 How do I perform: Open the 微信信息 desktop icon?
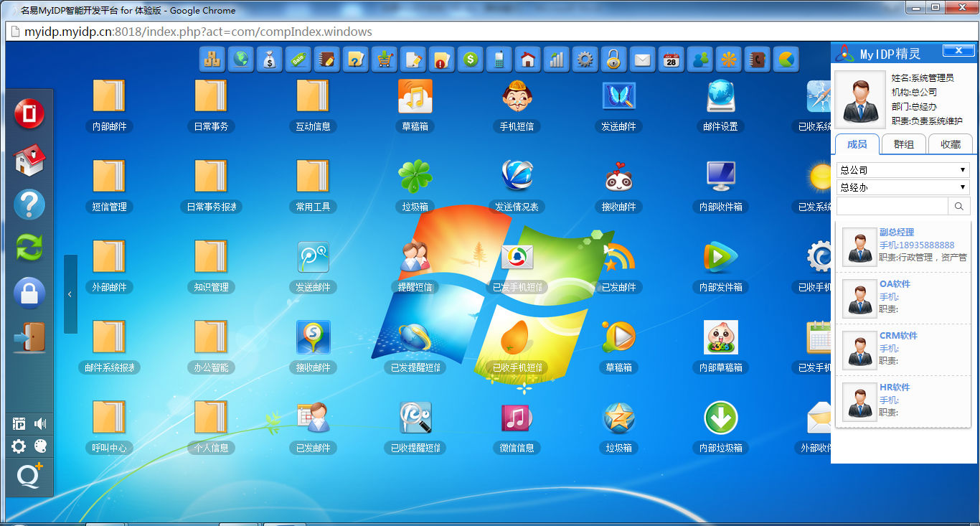[517, 418]
